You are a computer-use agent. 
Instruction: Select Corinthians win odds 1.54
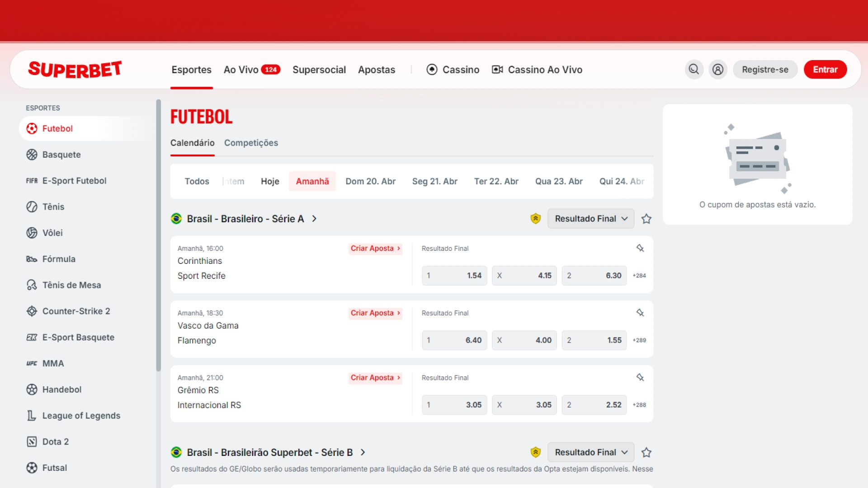[x=454, y=276]
